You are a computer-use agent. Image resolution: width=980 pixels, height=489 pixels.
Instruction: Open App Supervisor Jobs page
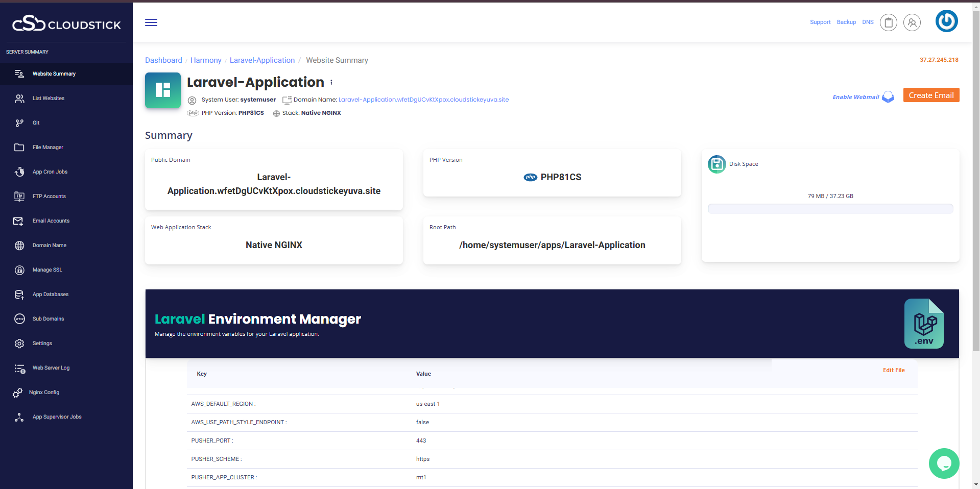(57, 417)
